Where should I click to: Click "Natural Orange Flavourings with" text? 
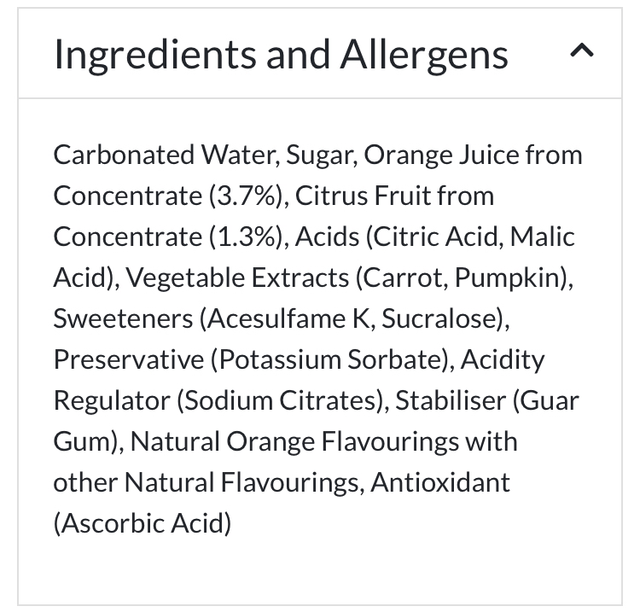324,442
